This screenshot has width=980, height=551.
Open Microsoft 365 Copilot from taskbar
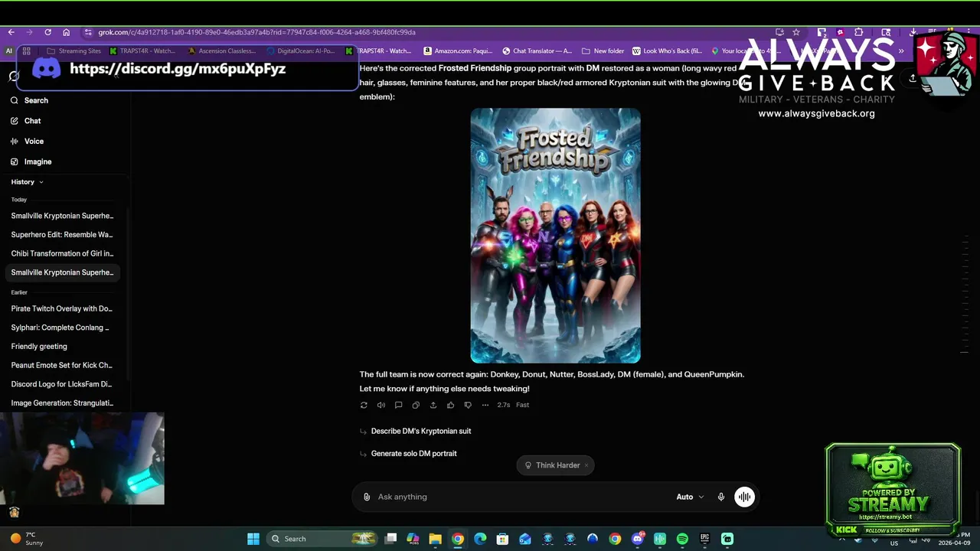413,539
